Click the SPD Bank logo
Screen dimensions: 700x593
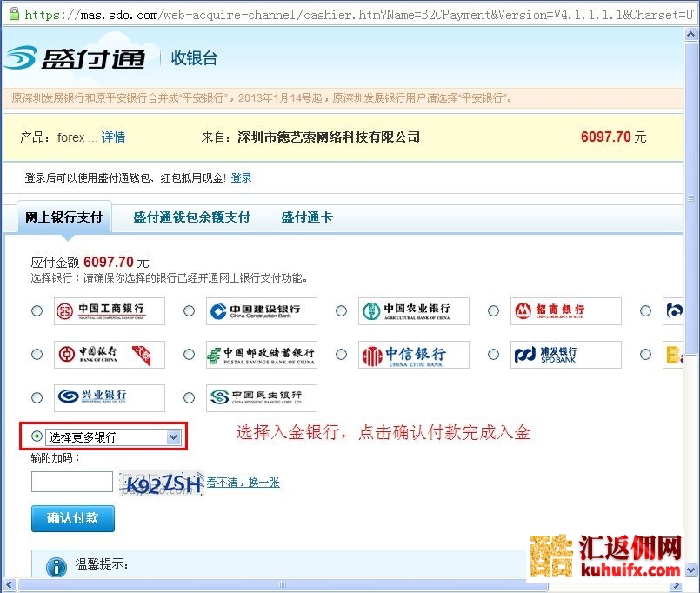point(565,355)
